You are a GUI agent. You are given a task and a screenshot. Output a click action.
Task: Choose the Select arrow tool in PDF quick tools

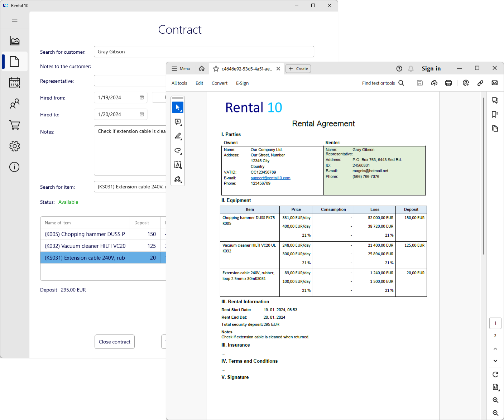click(178, 107)
